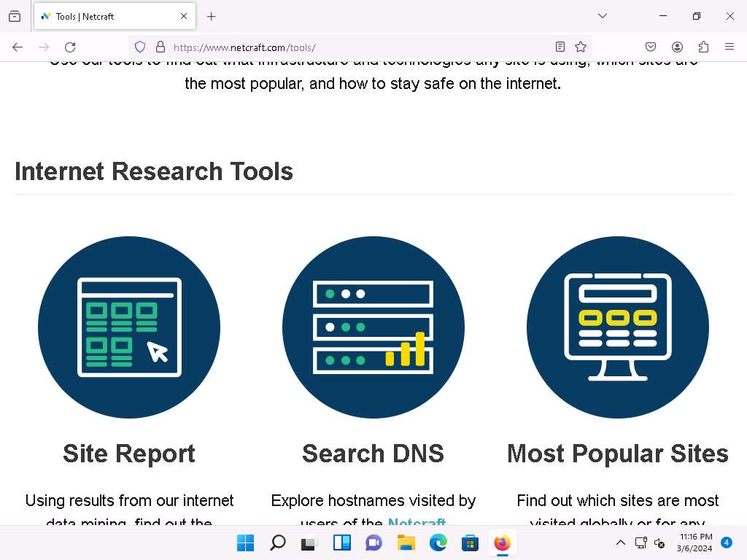Show tracking protection shield info

[x=140, y=47]
